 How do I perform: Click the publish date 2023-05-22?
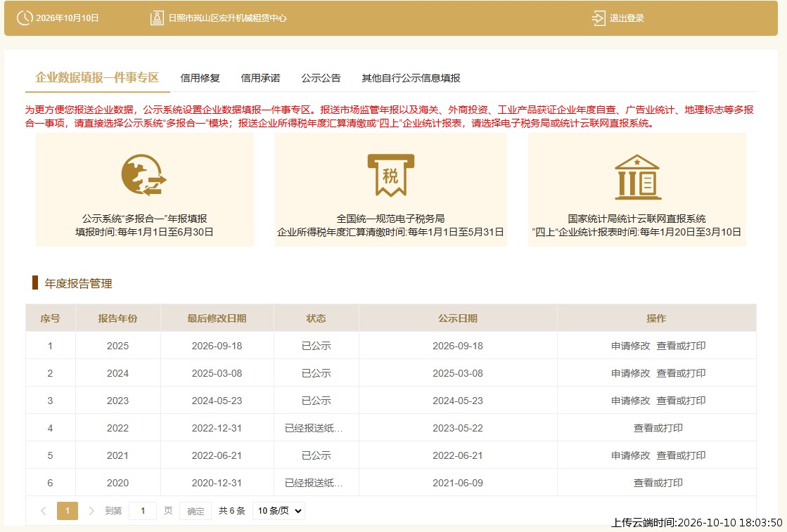pos(458,428)
